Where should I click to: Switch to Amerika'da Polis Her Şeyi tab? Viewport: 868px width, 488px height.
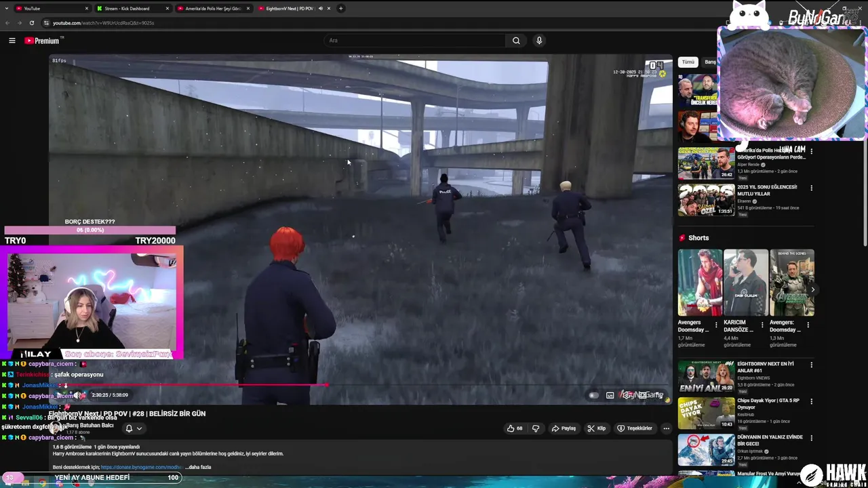click(x=213, y=8)
